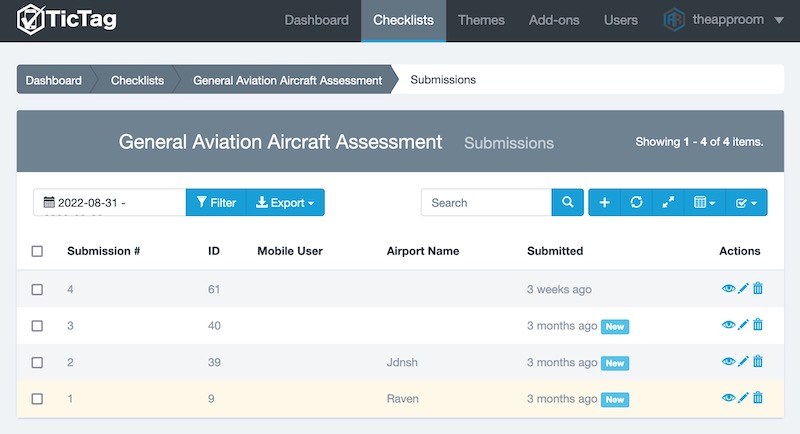Click the plus icon to add submission

coord(604,202)
